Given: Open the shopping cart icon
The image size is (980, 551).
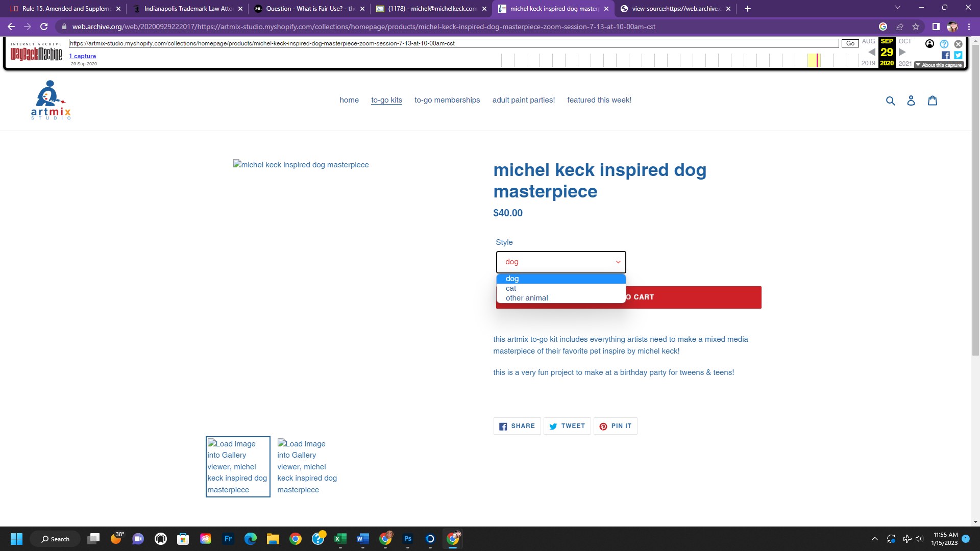Looking at the screenshot, I should (x=933, y=101).
